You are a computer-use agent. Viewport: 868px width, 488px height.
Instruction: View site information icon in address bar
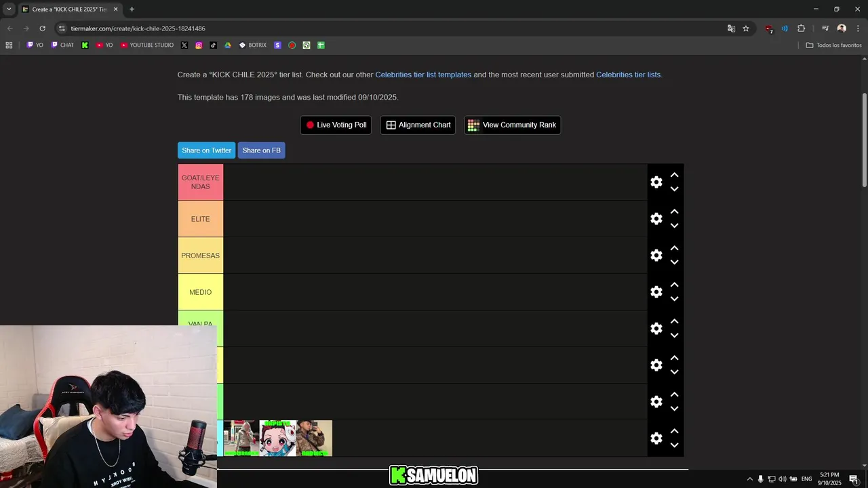click(62, 28)
